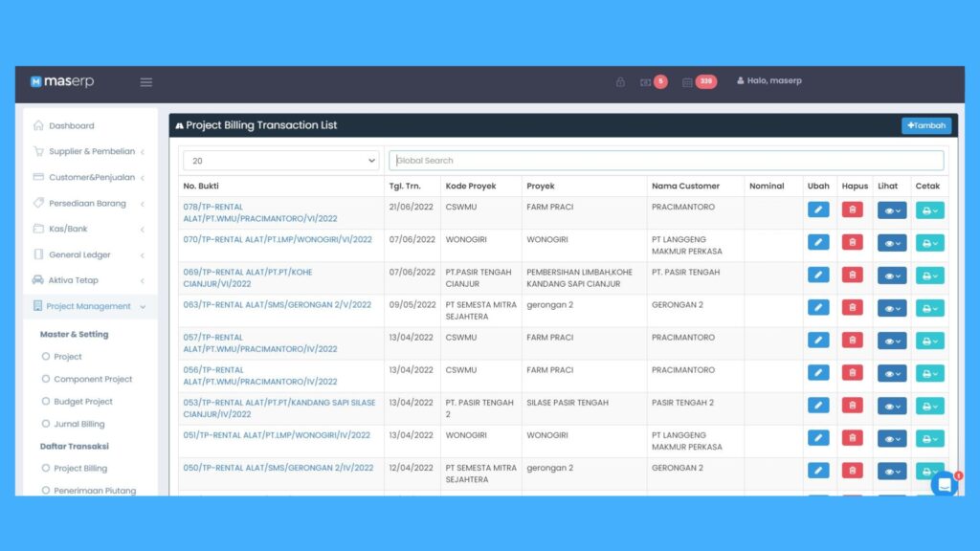Open the chat bubble widget
980x551 pixels.
pos(944,484)
